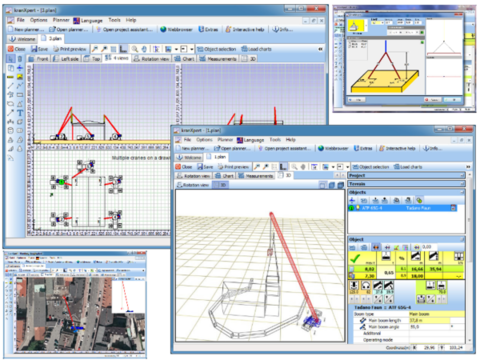This screenshot has width=480, height=360.
Task: Toggle the wireframe render mode icon in the 3D view
Action: point(323,185)
